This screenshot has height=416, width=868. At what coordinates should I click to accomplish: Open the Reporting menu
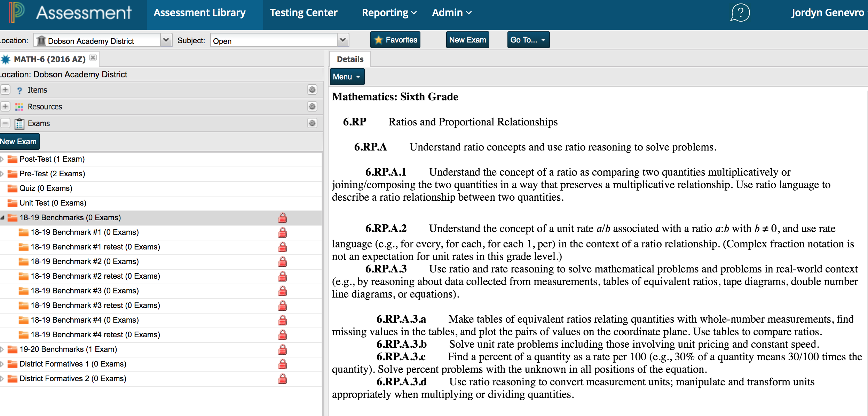pos(389,13)
